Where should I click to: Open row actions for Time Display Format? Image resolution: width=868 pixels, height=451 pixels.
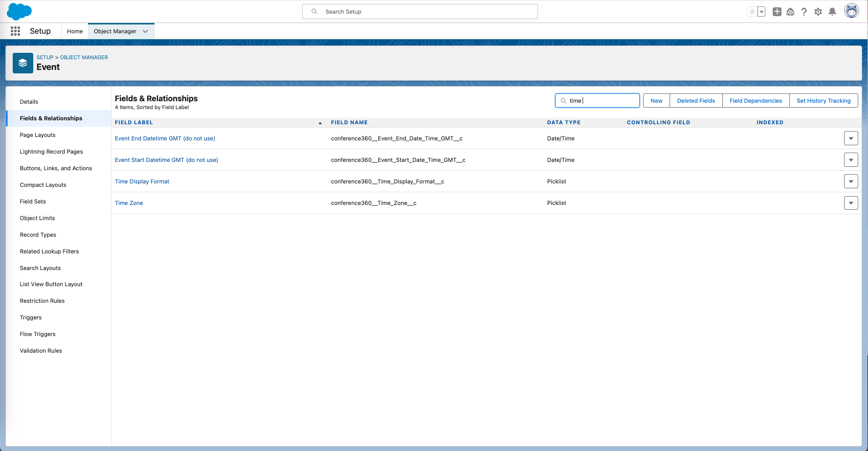point(851,181)
